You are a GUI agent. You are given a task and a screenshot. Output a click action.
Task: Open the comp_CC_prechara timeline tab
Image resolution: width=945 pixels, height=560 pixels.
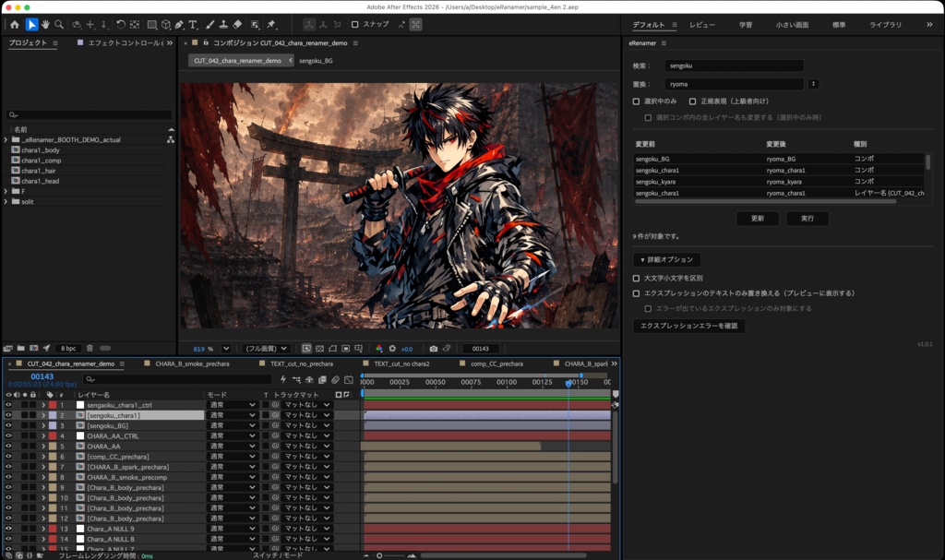tap(496, 363)
